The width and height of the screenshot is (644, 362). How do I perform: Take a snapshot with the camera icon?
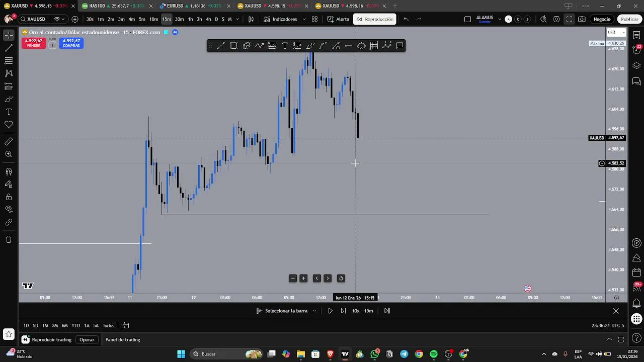(x=582, y=19)
